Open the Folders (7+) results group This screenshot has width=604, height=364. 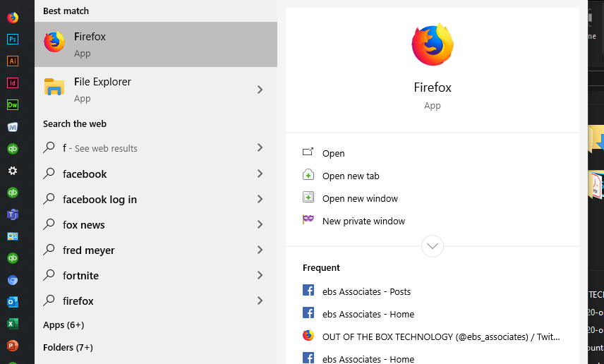(68, 348)
